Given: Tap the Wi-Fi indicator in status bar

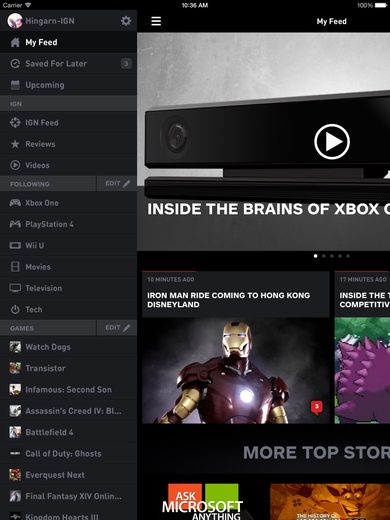Looking at the screenshot, I should pyautogui.click(x=28, y=5).
